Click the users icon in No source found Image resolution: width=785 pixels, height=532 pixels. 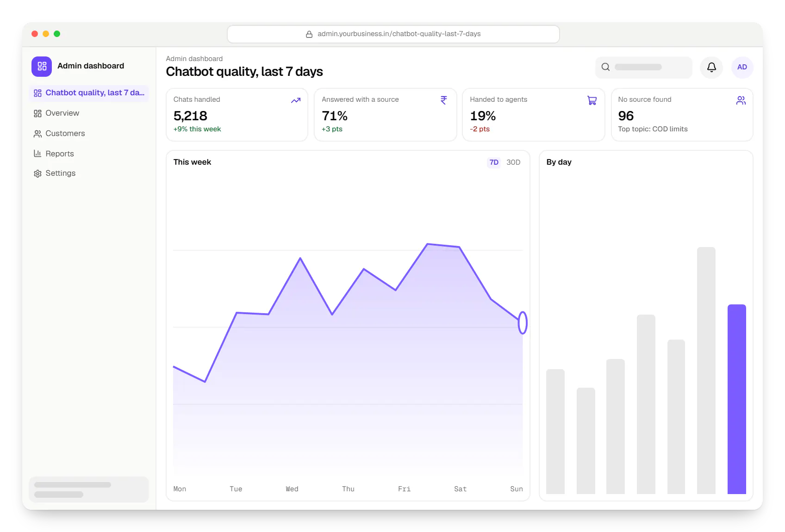pyautogui.click(x=741, y=100)
